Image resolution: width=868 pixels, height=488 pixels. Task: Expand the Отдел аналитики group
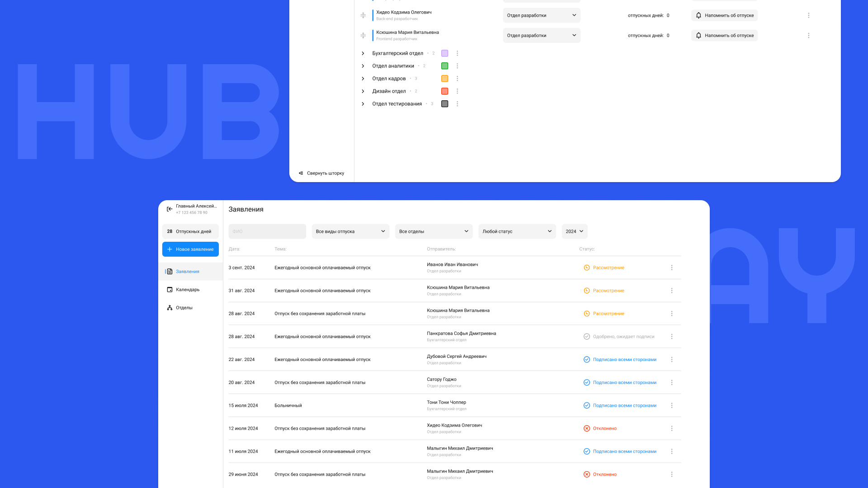coord(363,66)
